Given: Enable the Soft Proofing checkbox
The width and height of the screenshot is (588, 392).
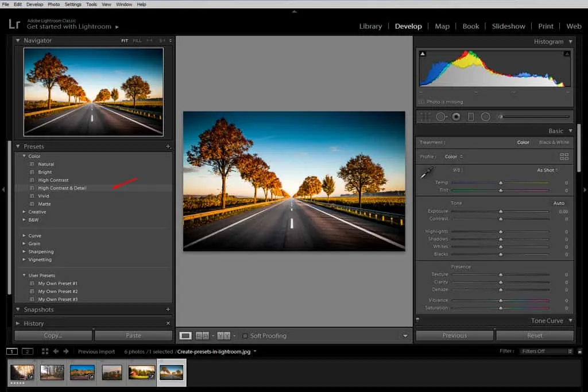Looking at the screenshot, I should (245, 336).
